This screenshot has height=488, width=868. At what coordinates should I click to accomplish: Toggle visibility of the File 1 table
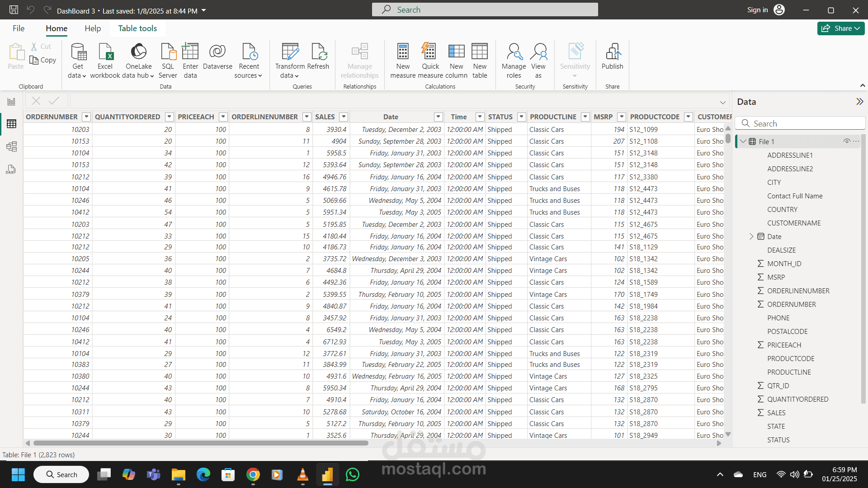tap(847, 141)
